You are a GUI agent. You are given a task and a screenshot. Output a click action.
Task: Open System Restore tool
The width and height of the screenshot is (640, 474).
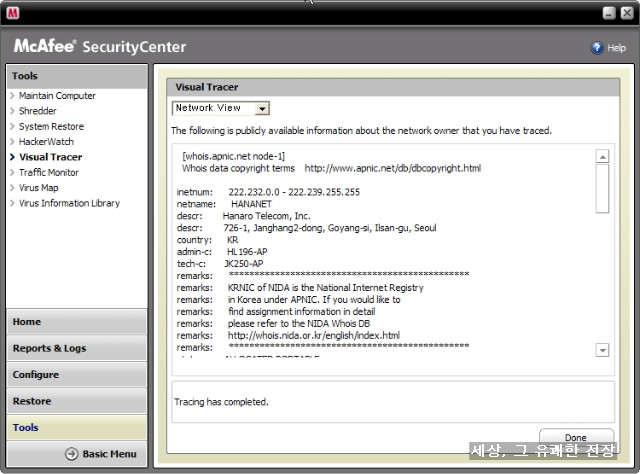click(51, 127)
